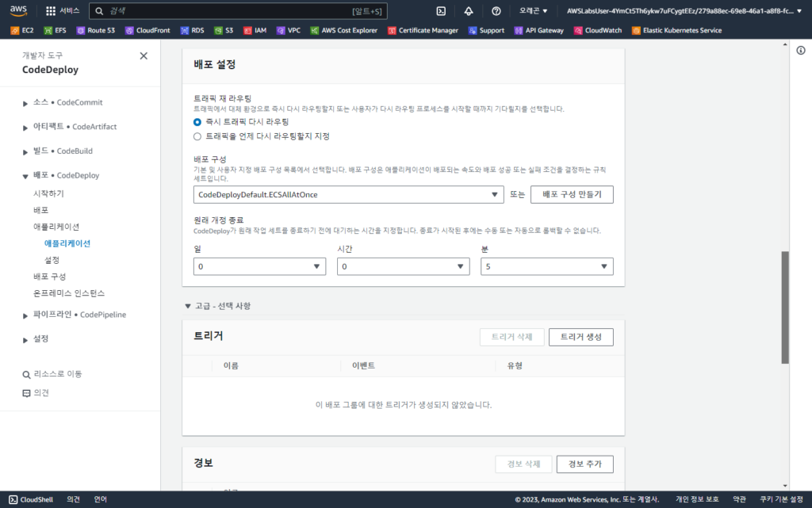Open the highlighted blue 애플리케이션 sub-item
The width and height of the screenshot is (812, 508).
[67, 243]
